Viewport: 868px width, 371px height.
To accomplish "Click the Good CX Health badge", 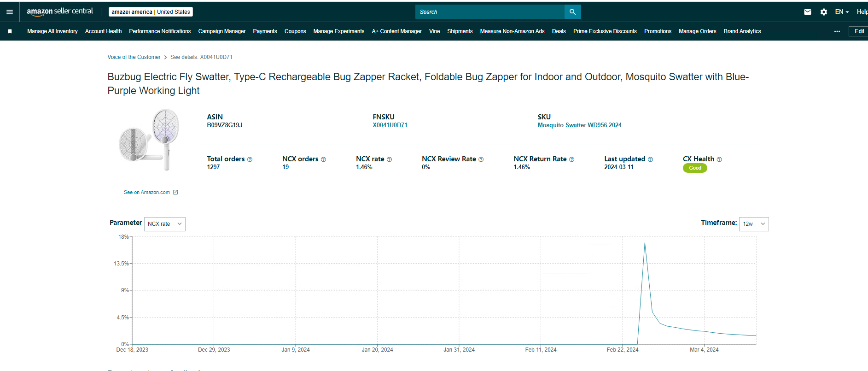I will (695, 168).
